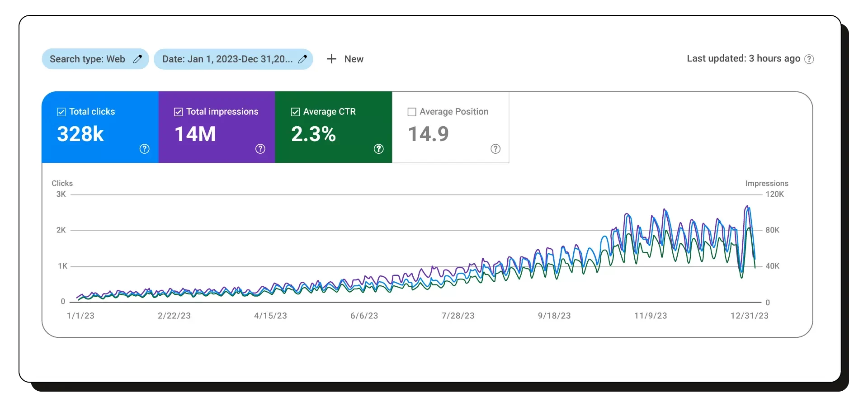Click the 14.9 Average Position value

pos(428,134)
